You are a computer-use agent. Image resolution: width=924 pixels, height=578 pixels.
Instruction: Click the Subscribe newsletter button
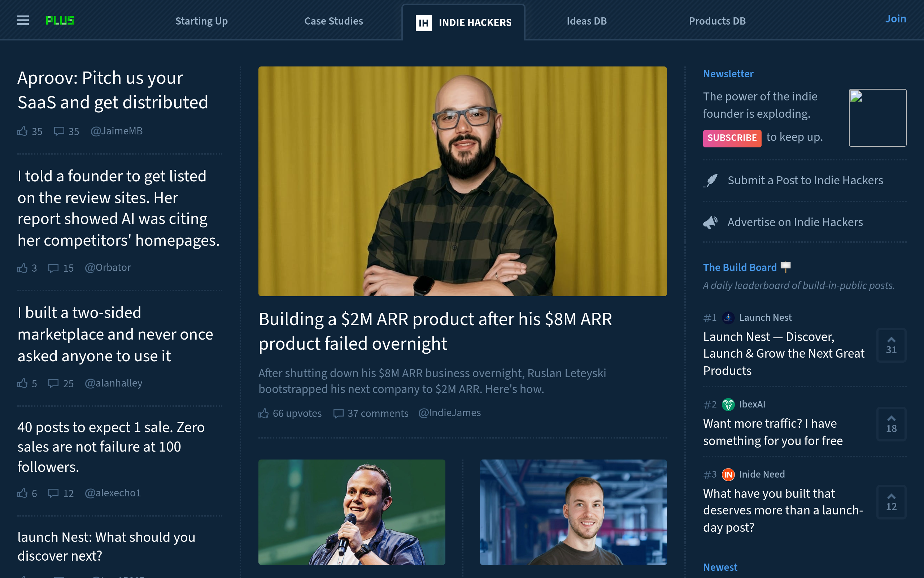732,138
